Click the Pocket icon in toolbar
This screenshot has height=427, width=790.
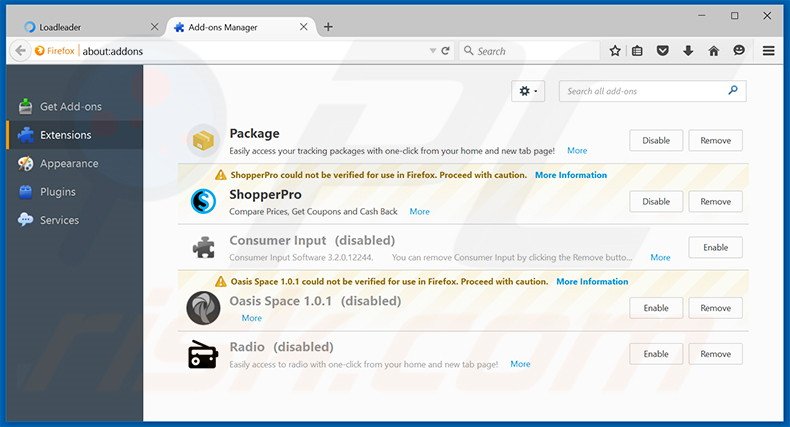pyautogui.click(x=663, y=51)
